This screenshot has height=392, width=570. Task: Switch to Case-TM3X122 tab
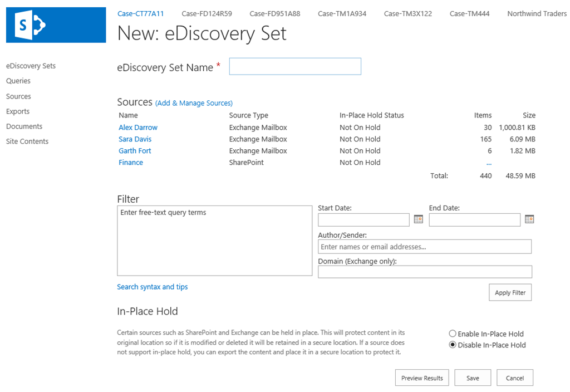408,14
